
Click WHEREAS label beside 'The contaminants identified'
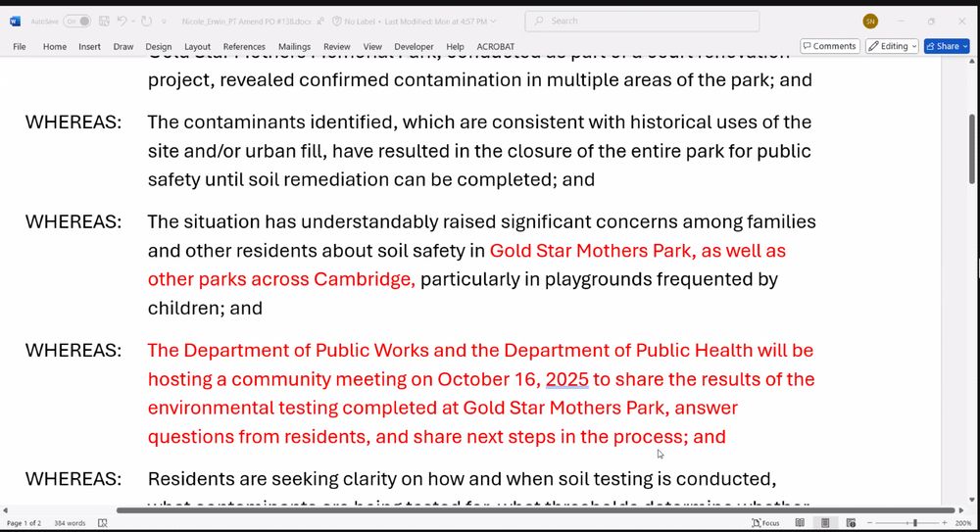click(x=73, y=121)
